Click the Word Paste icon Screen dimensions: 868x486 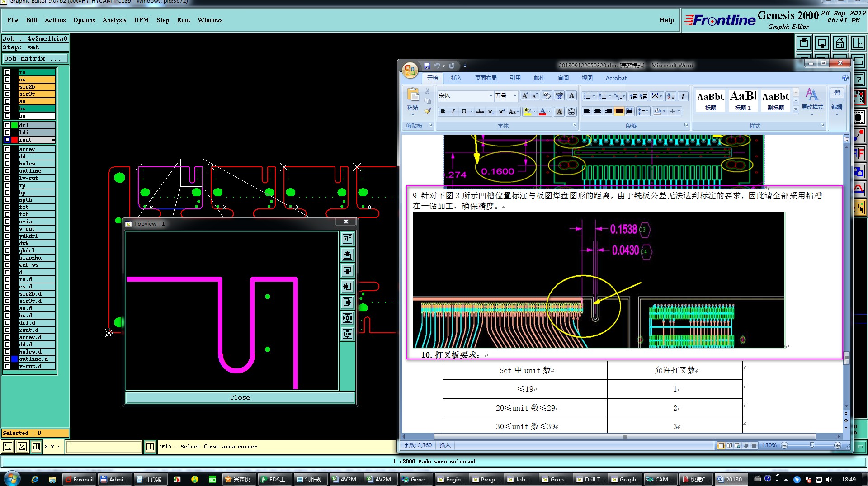(x=412, y=95)
